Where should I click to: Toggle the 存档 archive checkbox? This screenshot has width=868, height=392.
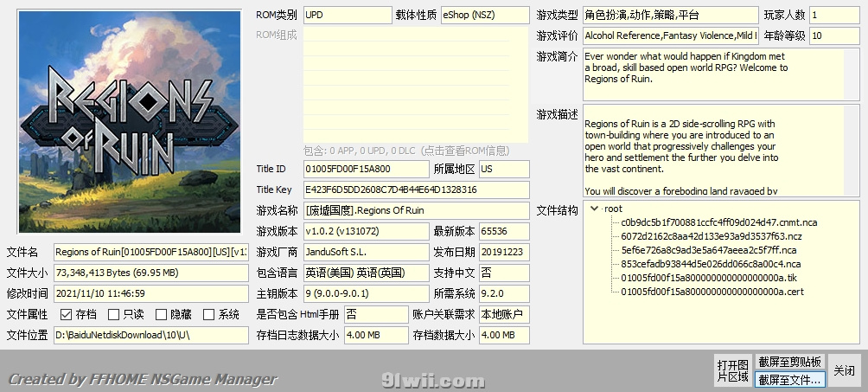66,314
